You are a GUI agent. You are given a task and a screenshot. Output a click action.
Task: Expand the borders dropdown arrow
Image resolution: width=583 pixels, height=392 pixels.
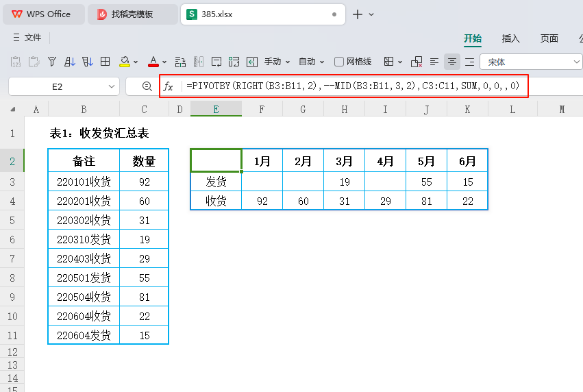coord(400,62)
